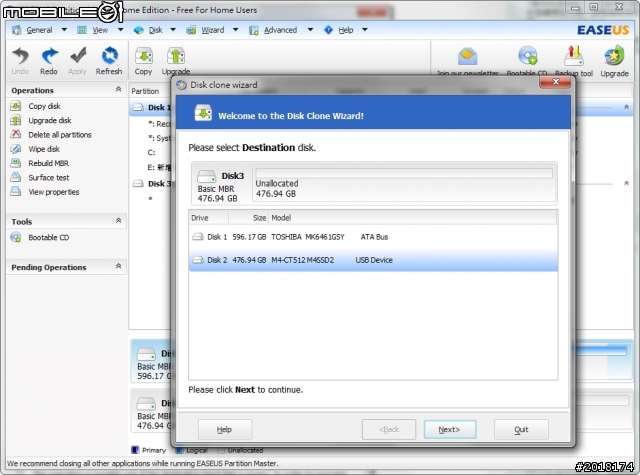
Task: Click the Primary legend color swatch
Action: tap(135, 450)
